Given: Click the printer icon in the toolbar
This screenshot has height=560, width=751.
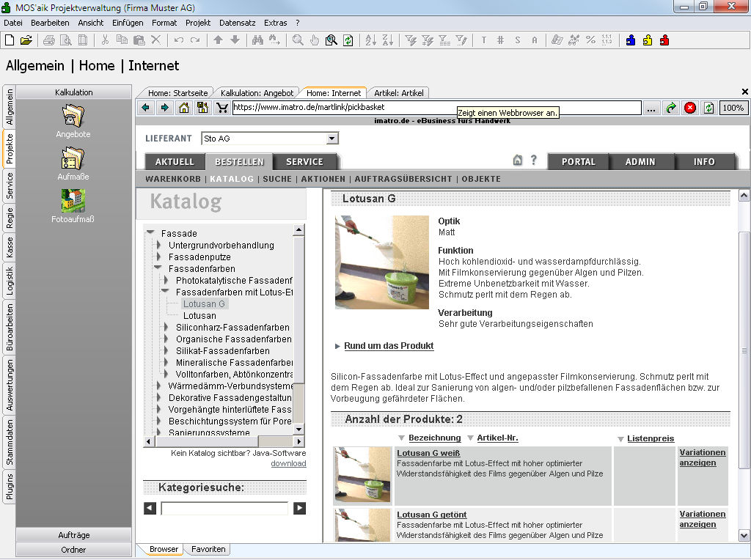Looking at the screenshot, I should pyautogui.click(x=49, y=40).
